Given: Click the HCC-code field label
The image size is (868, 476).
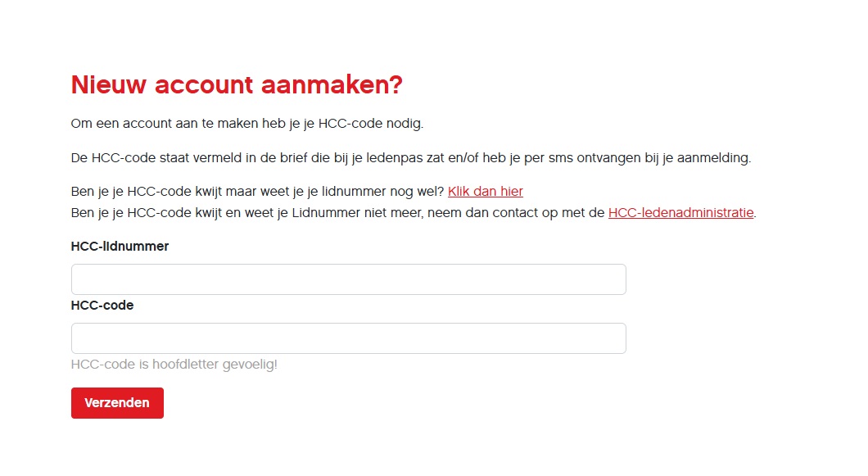Looking at the screenshot, I should [102, 305].
